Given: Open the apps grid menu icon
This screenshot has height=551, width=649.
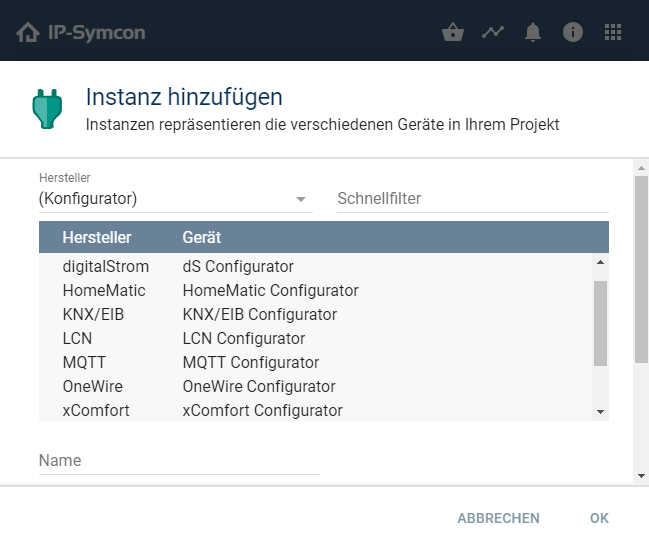Looking at the screenshot, I should (x=613, y=32).
